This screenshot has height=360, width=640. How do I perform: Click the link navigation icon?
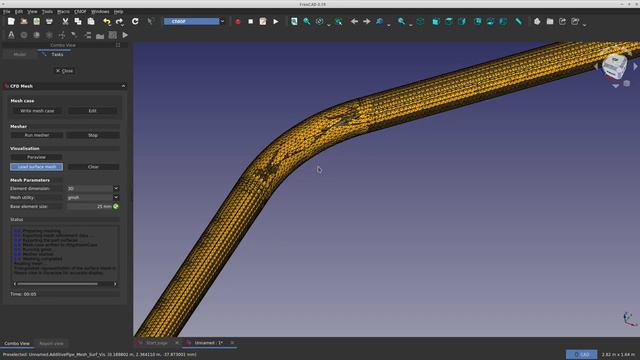tap(380, 21)
